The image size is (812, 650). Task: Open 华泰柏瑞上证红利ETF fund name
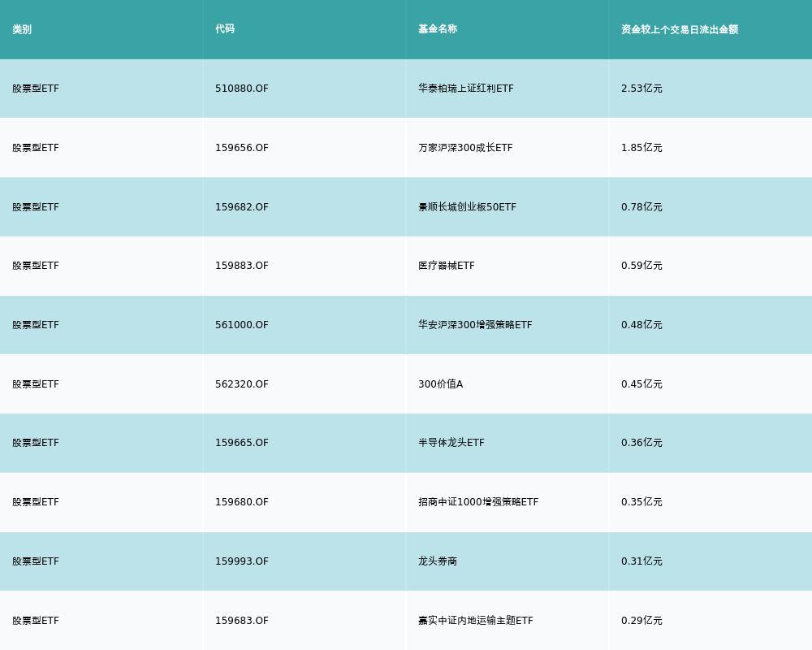(466, 88)
